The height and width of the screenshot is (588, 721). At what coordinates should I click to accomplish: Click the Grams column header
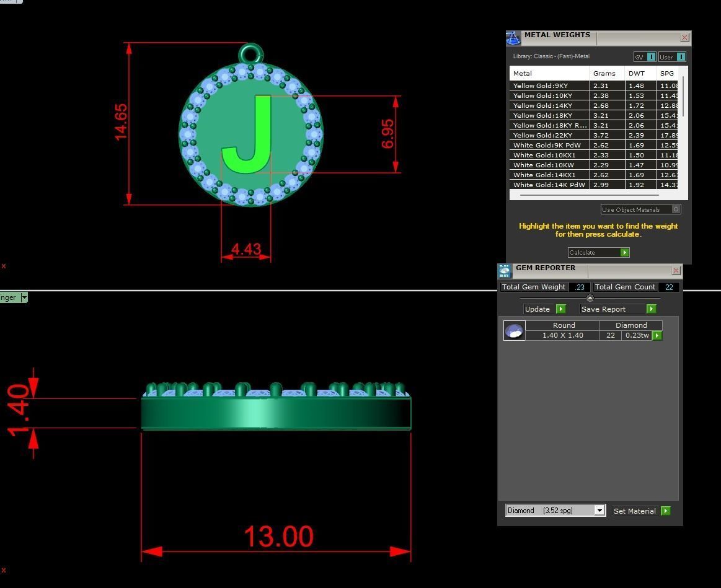tap(606, 73)
